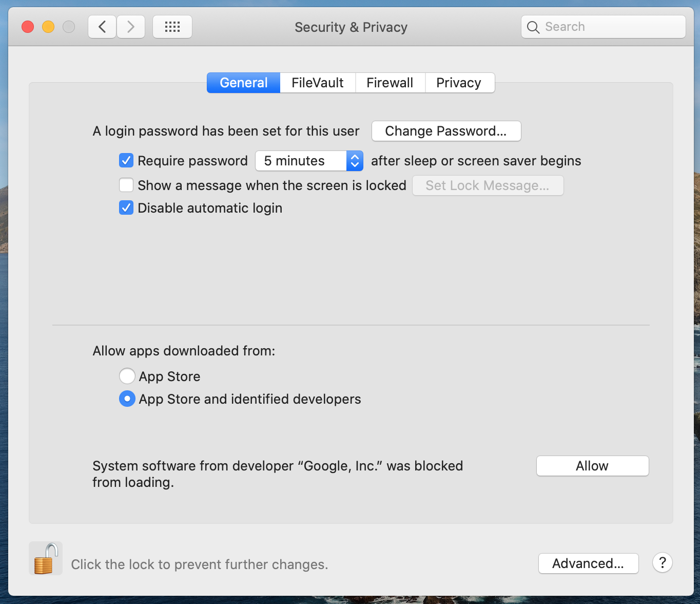Uncheck Disable automatic login
The height and width of the screenshot is (604, 700).
[x=126, y=208]
